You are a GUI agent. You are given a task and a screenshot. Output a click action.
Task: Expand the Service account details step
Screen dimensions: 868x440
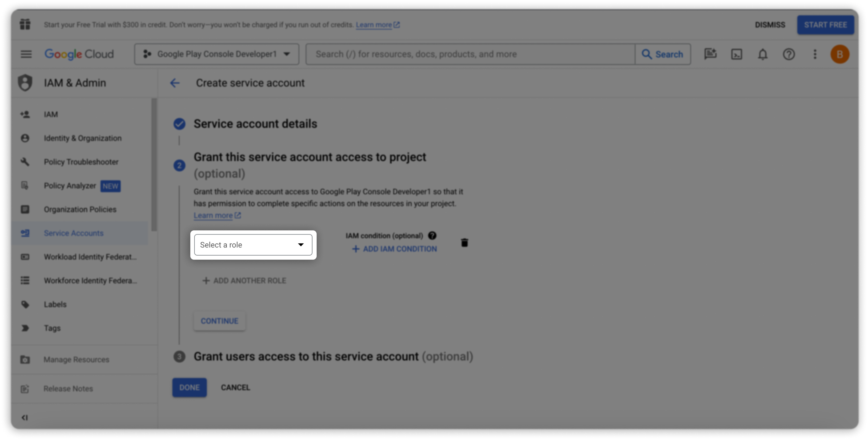[255, 124]
